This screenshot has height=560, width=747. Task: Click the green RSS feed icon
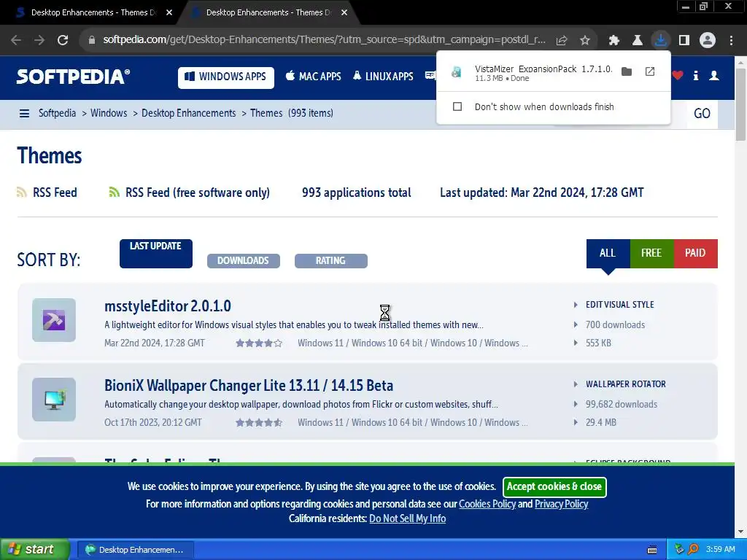[114, 192]
